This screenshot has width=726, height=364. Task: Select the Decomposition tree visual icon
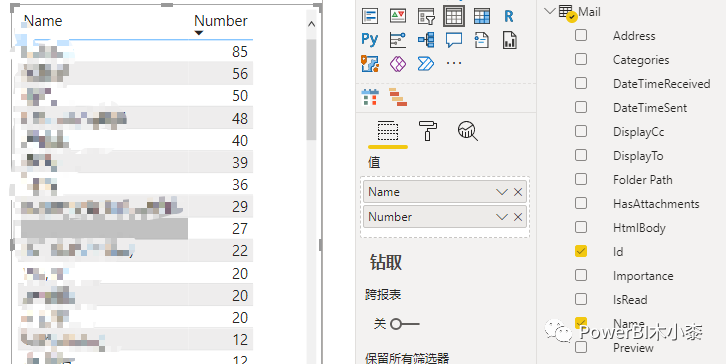pos(426,40)
